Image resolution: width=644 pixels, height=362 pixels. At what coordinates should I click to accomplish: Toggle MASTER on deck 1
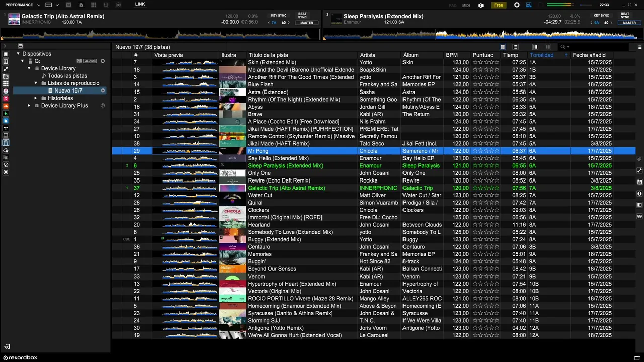[x=306, y=23]
